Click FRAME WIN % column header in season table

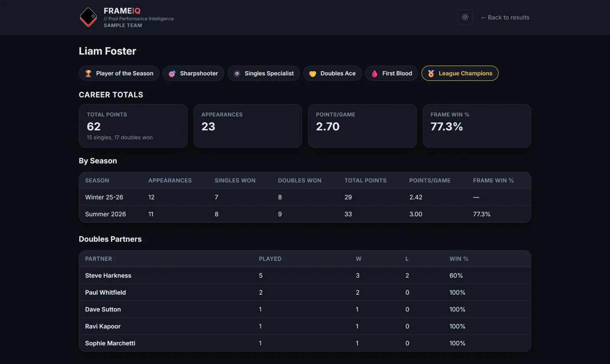(493, 180)
